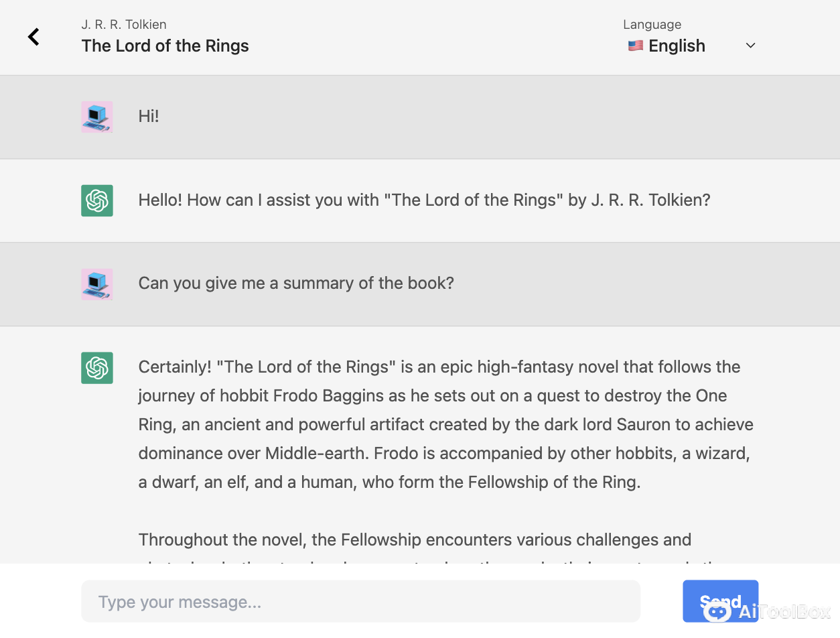Click the summary paragraph starting with "Certainly!"
The image size is (840, 638).
pos(445,424)
